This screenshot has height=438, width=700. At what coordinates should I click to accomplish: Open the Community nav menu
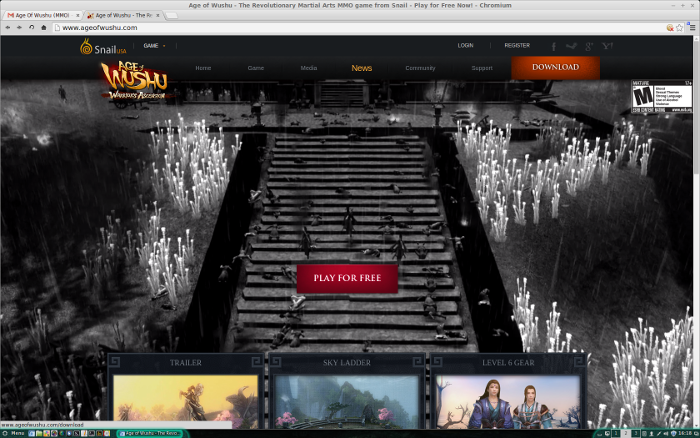(x=420, y=68)
